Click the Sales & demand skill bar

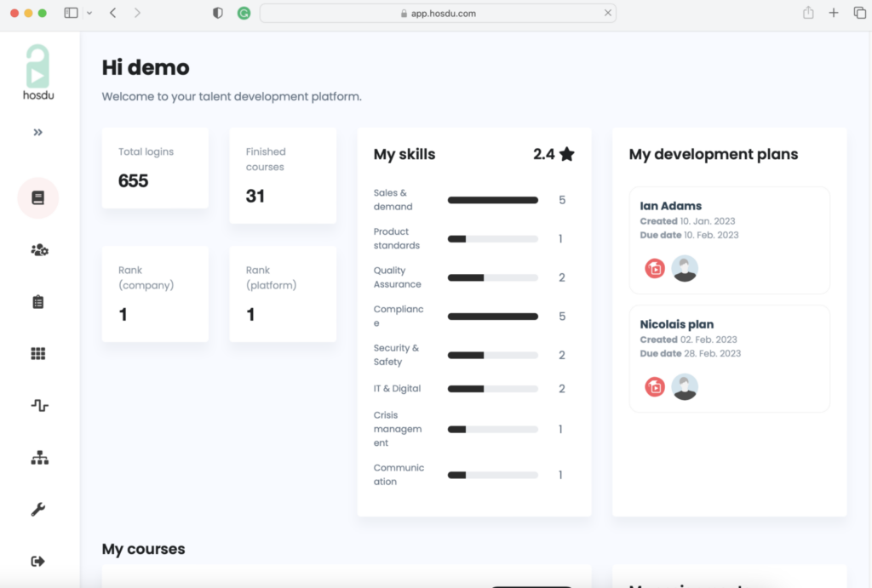click(492, 200)
